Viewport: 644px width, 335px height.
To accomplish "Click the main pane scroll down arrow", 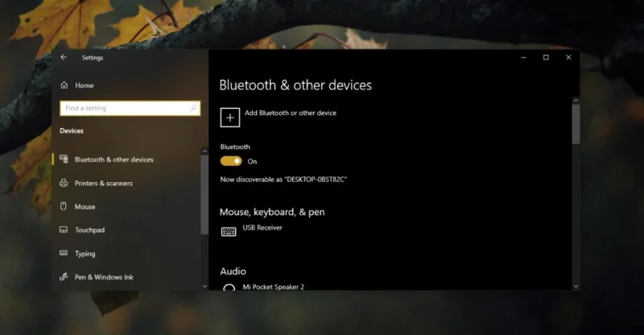I will click(576, 286).
